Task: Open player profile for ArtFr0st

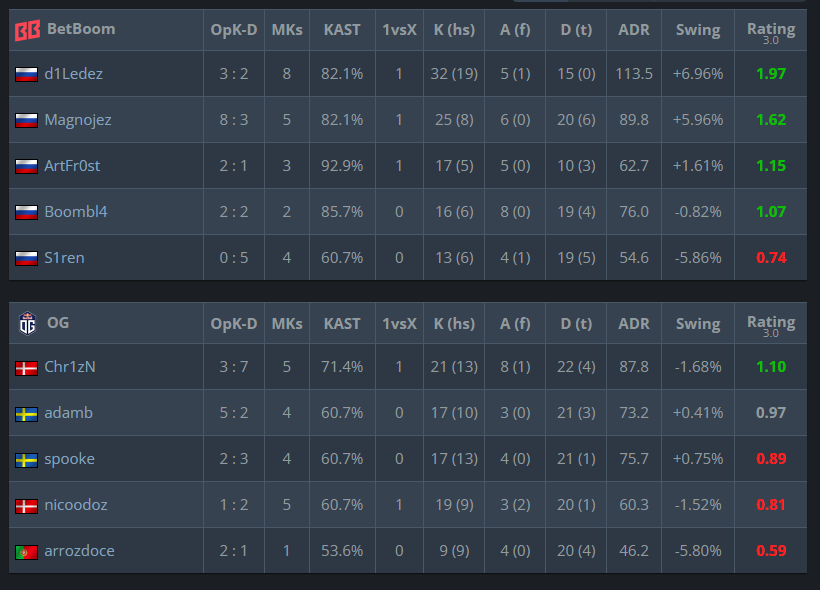Action: (x=72, y=166)
